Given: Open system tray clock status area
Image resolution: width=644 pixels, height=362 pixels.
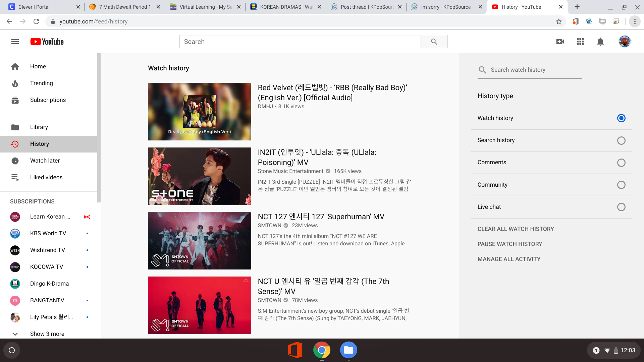Looking at the screenshot, I should 614,350.
